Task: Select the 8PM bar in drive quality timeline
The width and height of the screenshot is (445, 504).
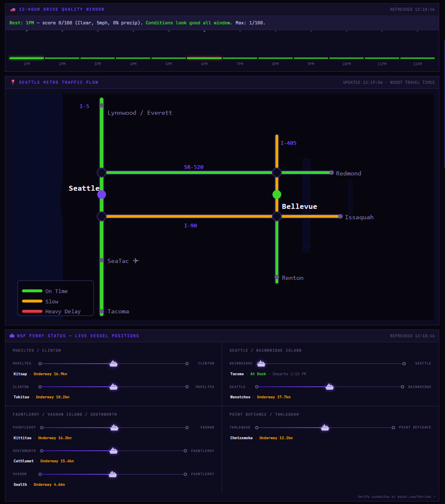Action: pos(275,58)
